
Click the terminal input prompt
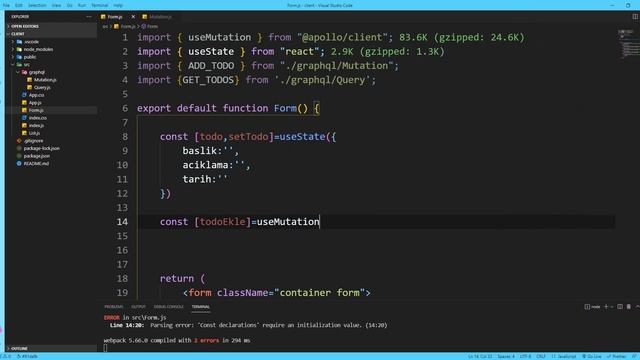coord(105,348)
